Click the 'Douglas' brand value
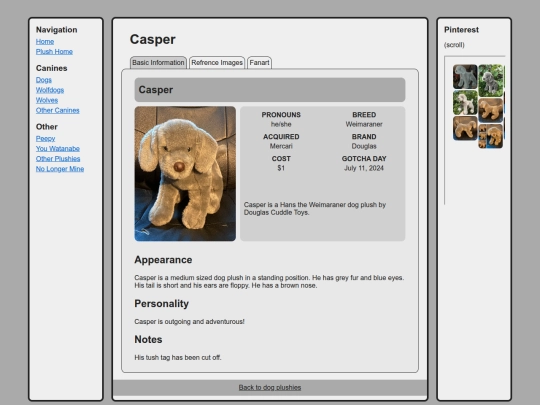The height and width of the screenshot is (405, 540). click(364, 146)
